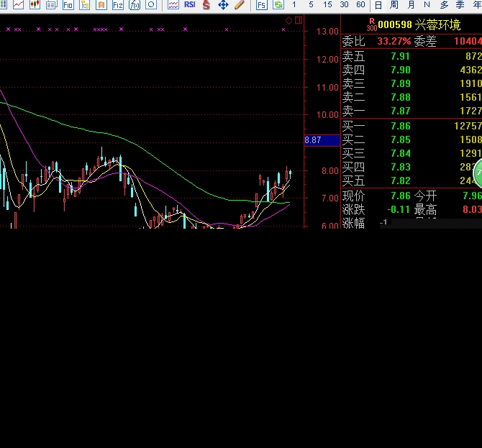Click the green refresh icon
This screenshot has width=482, height=448.
(x=278, y=4)
